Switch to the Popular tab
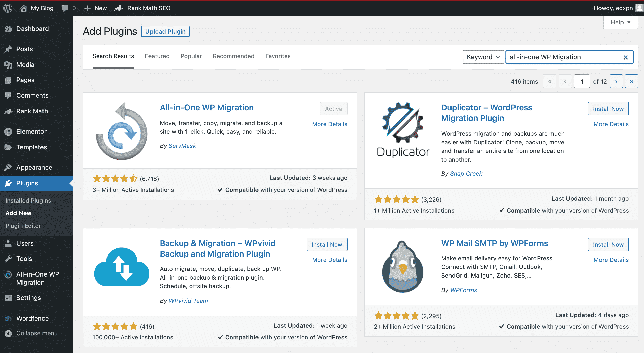Image resolution: width=644 pixels, height=353 pixels. tap(191, 56)
